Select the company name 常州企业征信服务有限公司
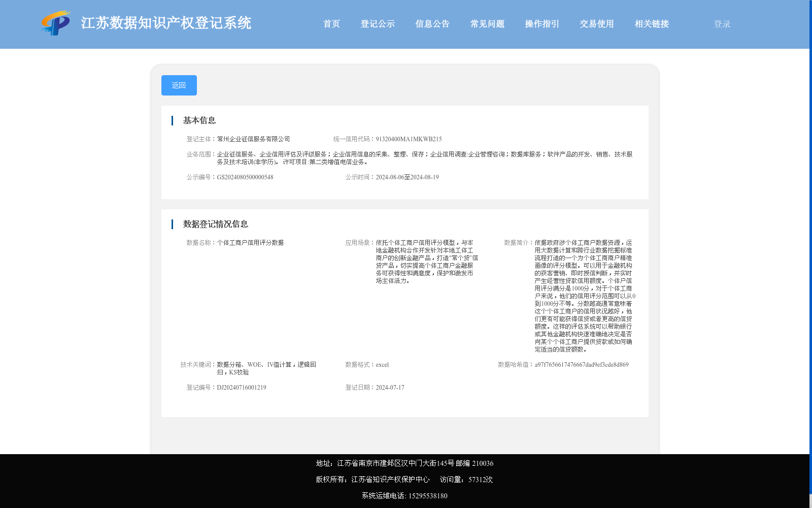The width and height of the screenshot is (812, 508). pos(253,139)
